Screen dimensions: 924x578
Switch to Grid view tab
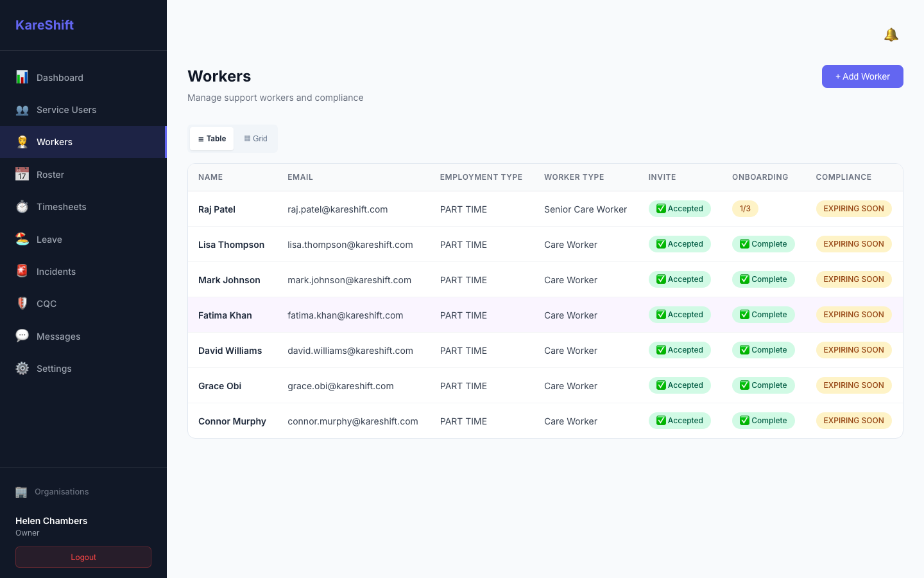click(255, 139)
